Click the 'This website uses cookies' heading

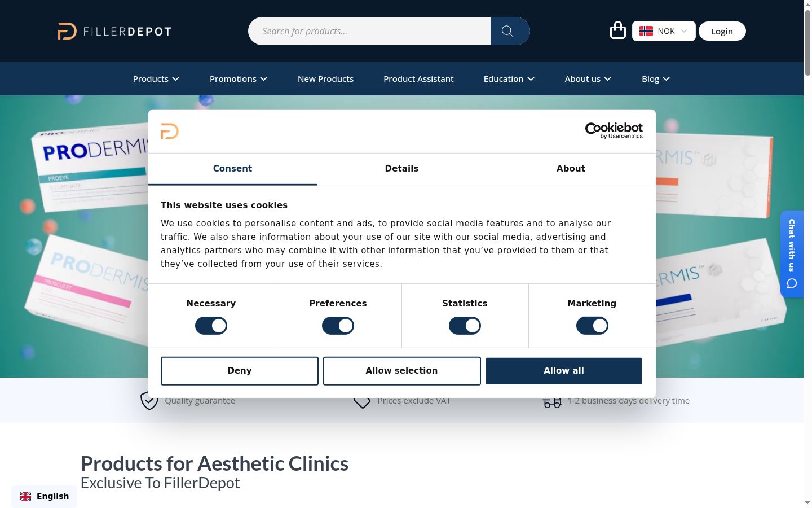coord(224,205)
